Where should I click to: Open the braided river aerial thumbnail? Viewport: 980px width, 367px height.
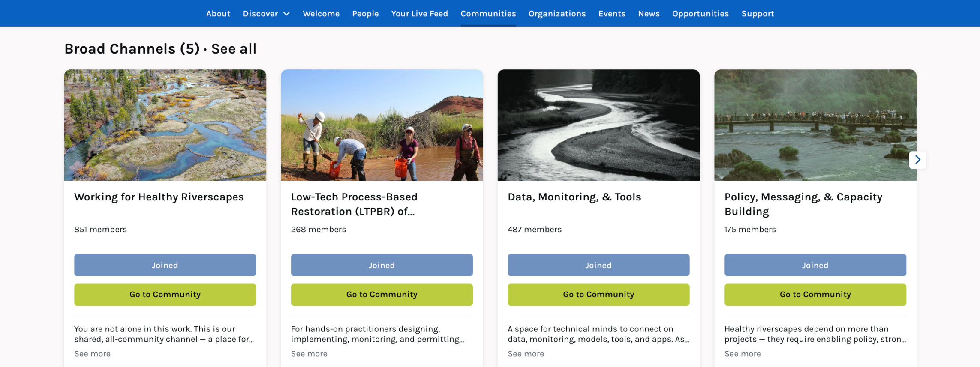click(x=165, y=125)
